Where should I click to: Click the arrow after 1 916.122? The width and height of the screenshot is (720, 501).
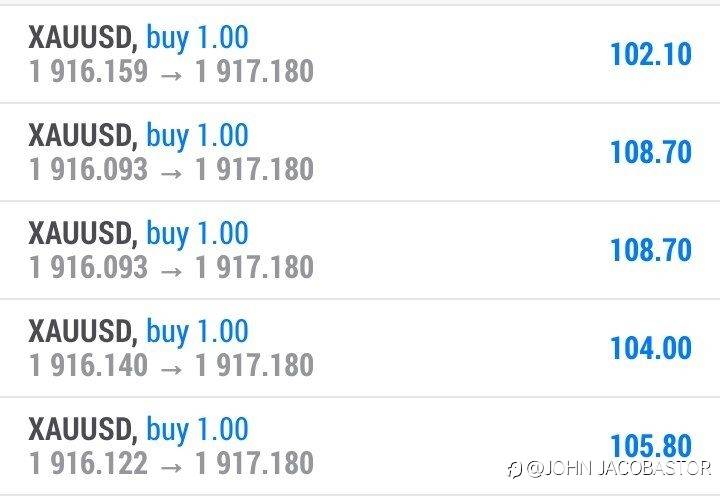[x=171, y=464]
